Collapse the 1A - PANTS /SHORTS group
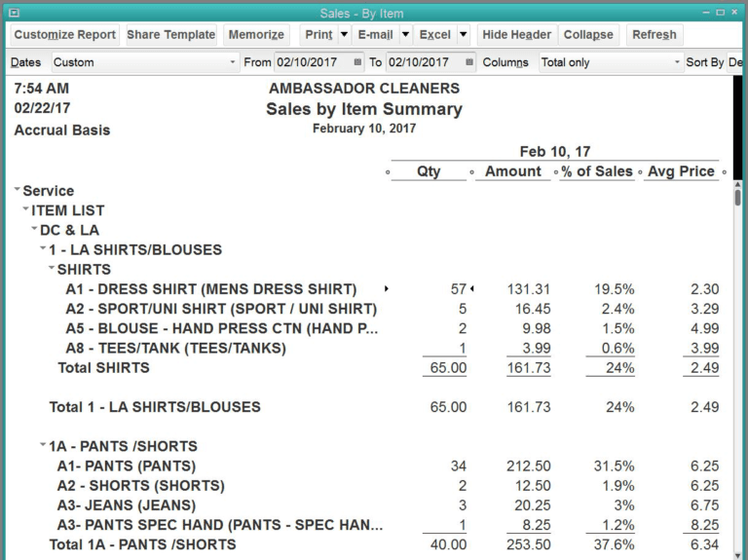748x560 pixels. (43, 446)
